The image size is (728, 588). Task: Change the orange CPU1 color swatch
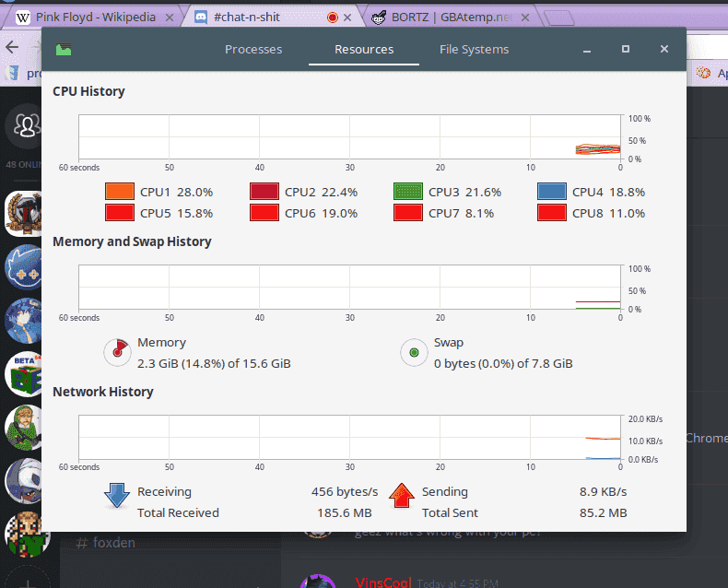coord(120,192)
